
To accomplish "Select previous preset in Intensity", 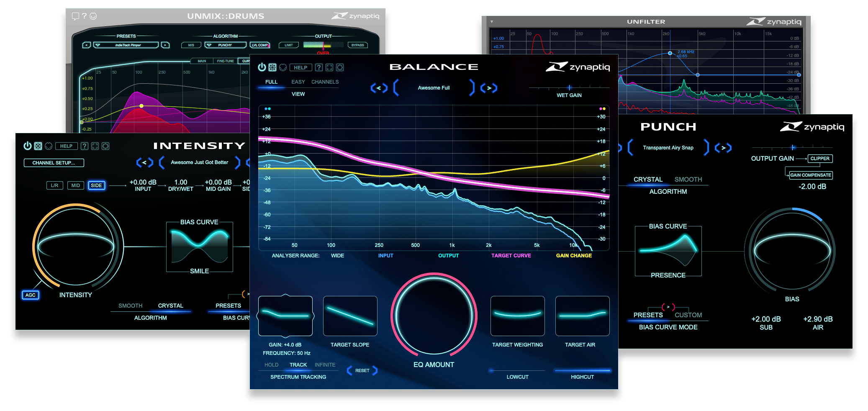I will [x=145, y=162].
